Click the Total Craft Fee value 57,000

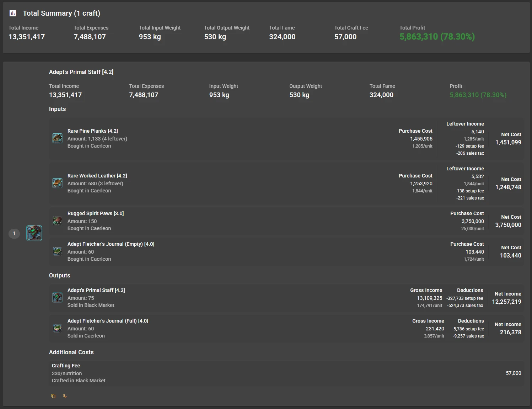click(345, 37)
